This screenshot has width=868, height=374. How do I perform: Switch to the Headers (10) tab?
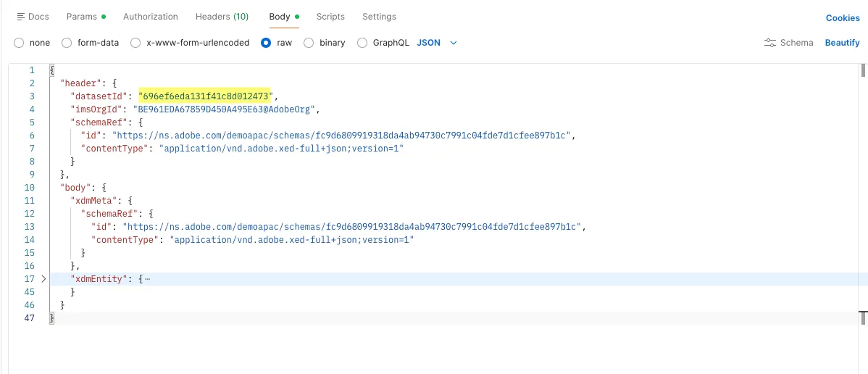pyautogui.click(x=222, y=17)
